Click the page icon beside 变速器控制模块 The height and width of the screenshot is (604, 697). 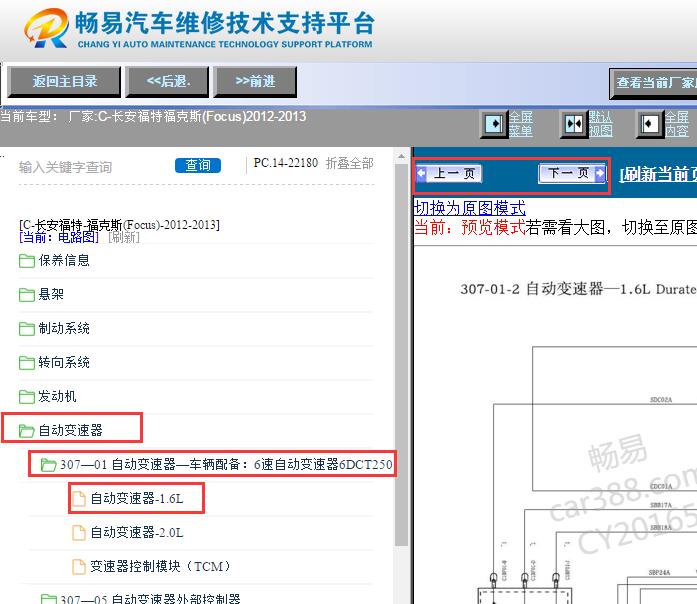click(x=79, y=566)
